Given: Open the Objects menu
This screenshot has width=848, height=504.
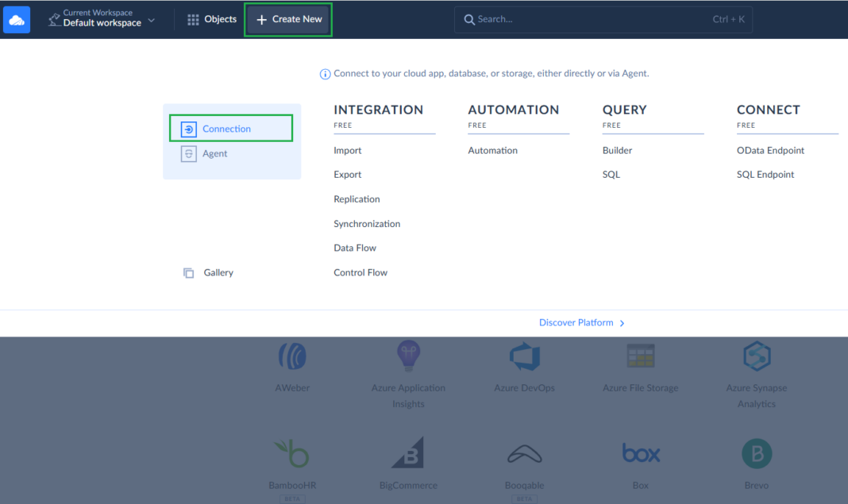Looking at the screenshot, I should coord(210,18).
